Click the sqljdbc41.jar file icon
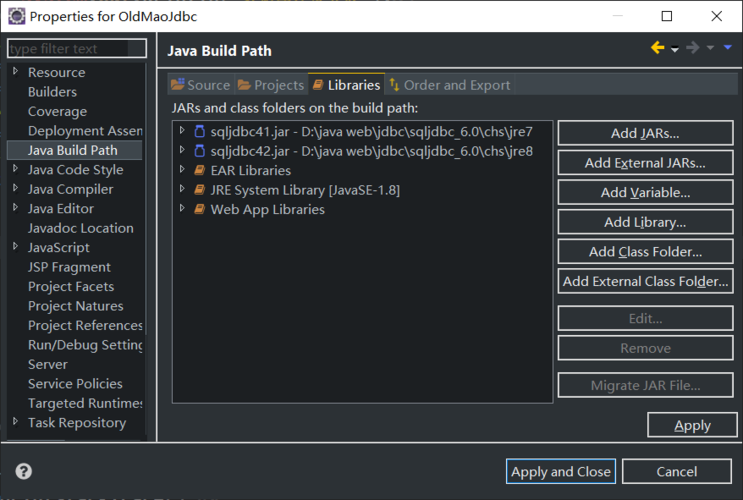 (x=199, y=131)
